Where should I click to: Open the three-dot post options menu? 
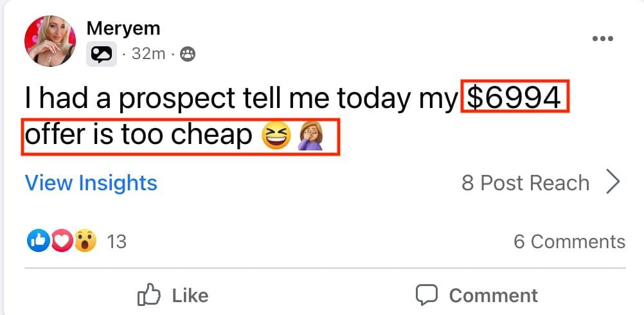click(x=602, y=39)
